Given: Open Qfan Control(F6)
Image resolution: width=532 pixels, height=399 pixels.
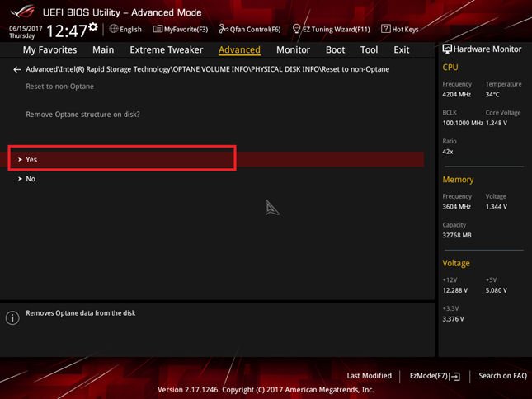Looking at the screenshot, I should pyautogui.click(x=250, y=29).
